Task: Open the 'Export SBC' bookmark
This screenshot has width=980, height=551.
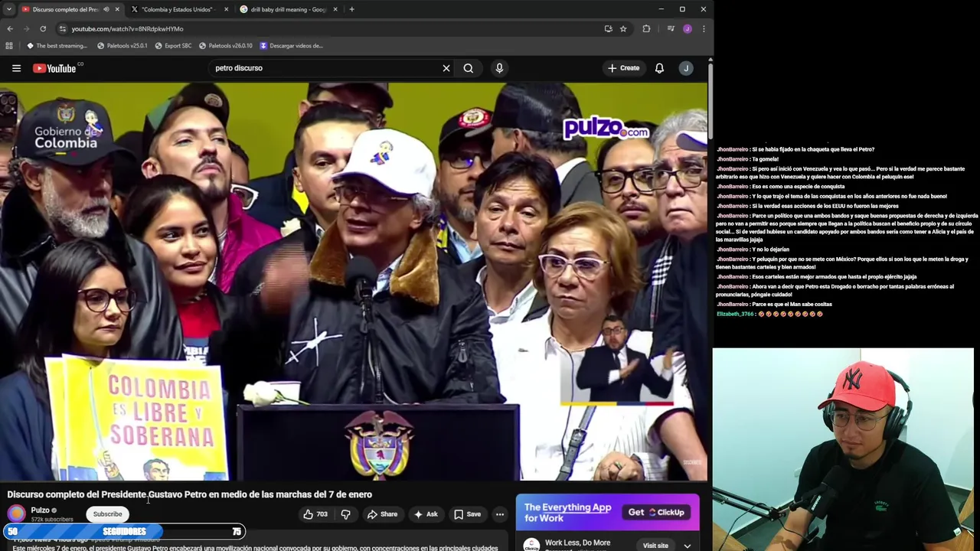Action: (173, 46)
